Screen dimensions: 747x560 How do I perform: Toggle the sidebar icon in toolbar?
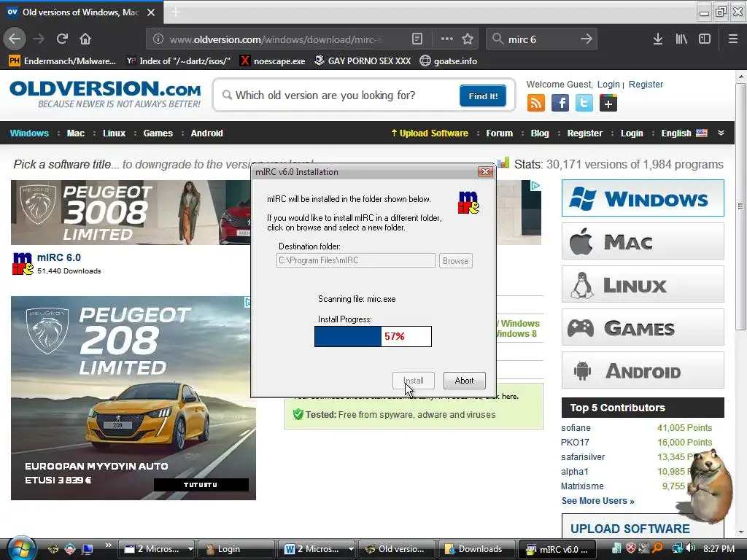coord(705,39)
